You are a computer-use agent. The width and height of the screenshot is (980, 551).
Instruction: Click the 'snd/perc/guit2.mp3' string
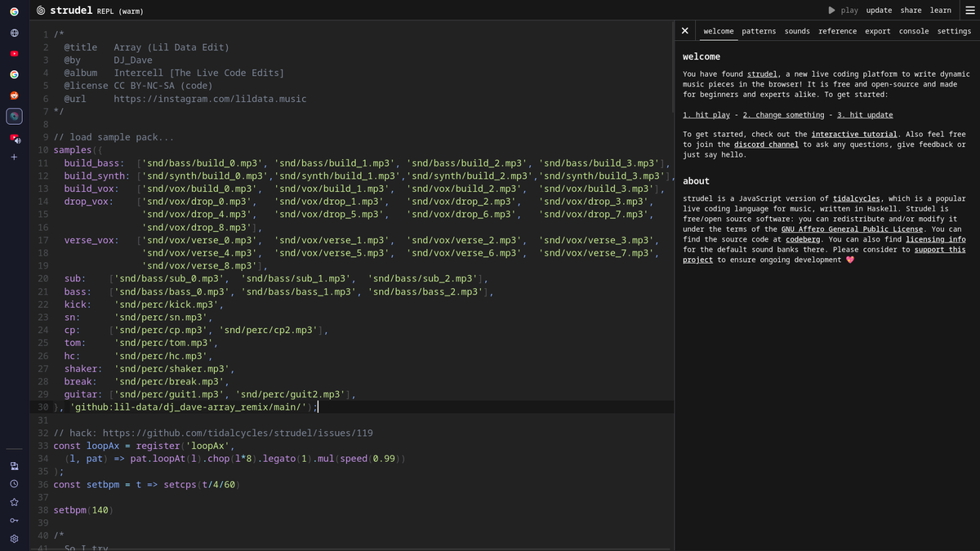292,393
